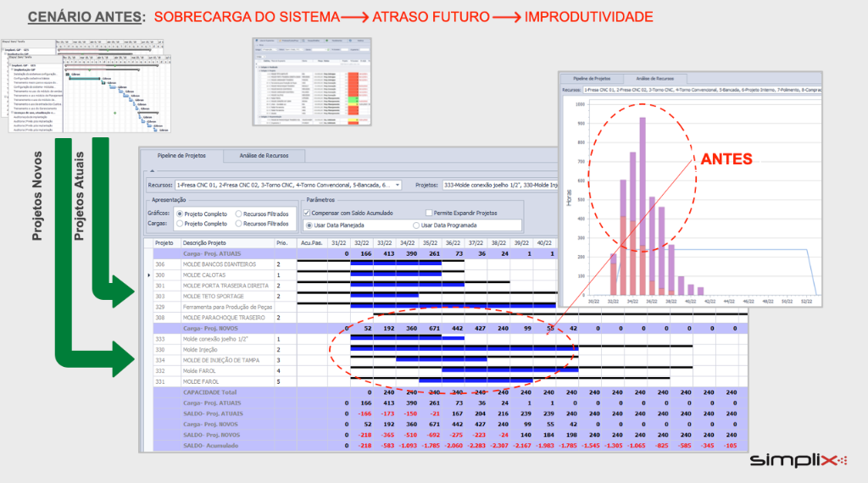Click the row indicator arrow beside project 300
Screen dimensions: 868x483
click(148, 275)
